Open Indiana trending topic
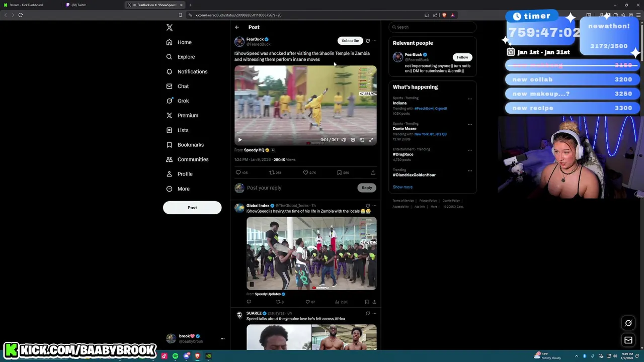This screenshot has width=644, height=362. [400, 103]
